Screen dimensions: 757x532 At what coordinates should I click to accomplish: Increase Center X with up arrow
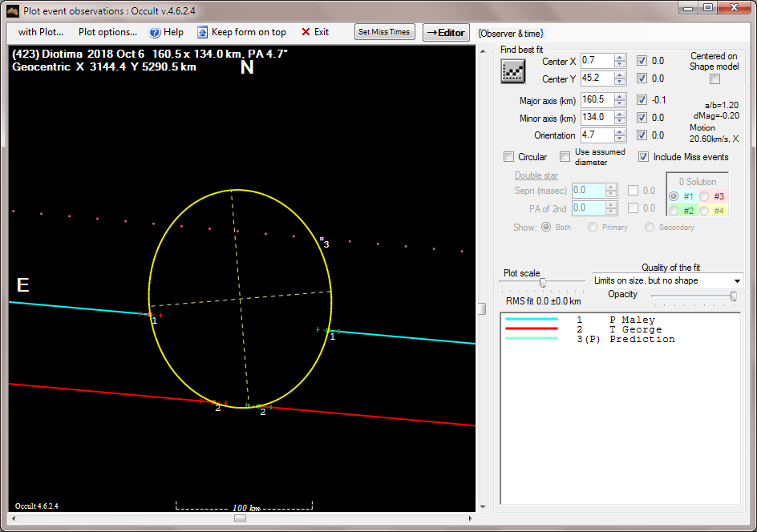(x=620, y=58)
